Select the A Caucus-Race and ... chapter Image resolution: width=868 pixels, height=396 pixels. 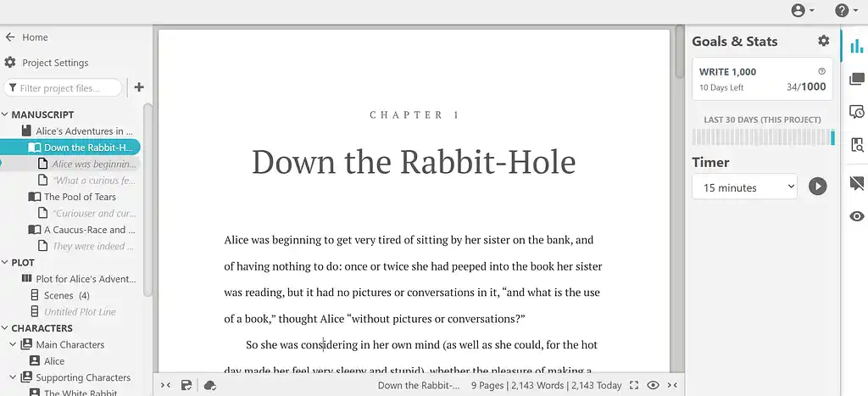point(82,230)
